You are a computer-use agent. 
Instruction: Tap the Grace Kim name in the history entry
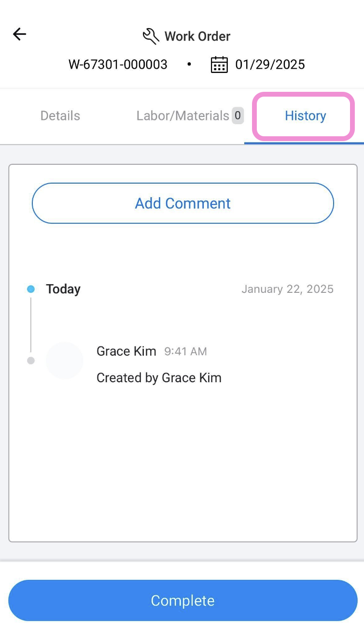[126, 351]
